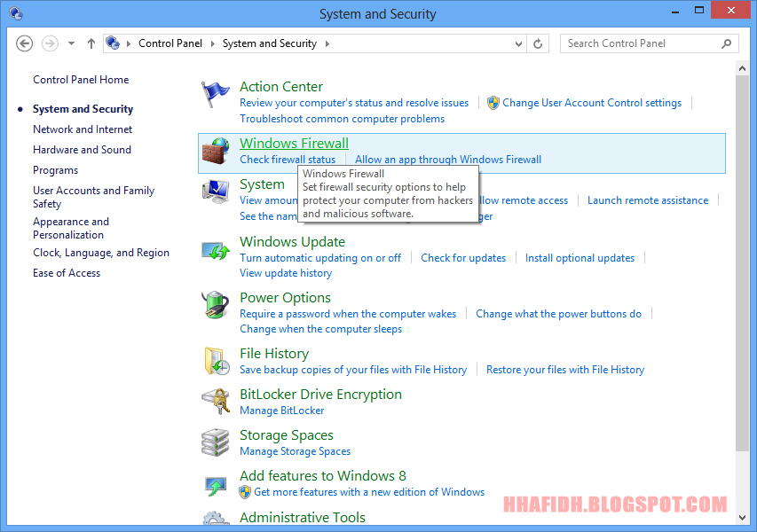Select the System monitor icon
The height and width of the screenshot is (532, 757).
[214, 192]
